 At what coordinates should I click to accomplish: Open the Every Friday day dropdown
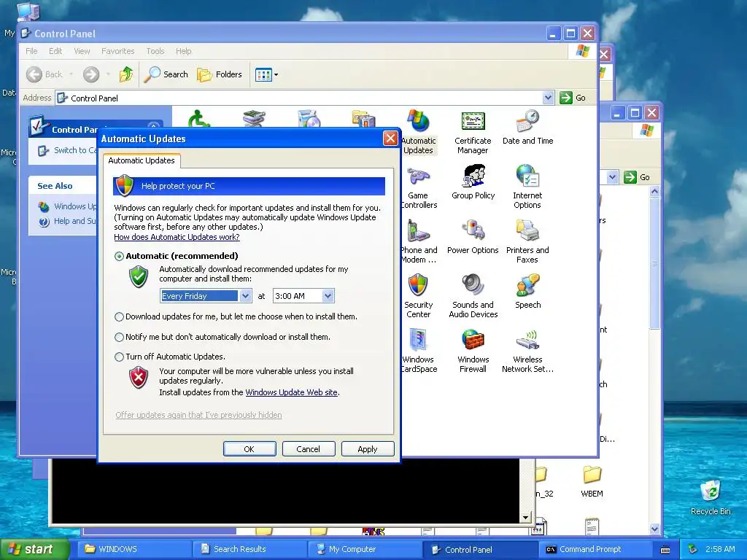[245, 296]
